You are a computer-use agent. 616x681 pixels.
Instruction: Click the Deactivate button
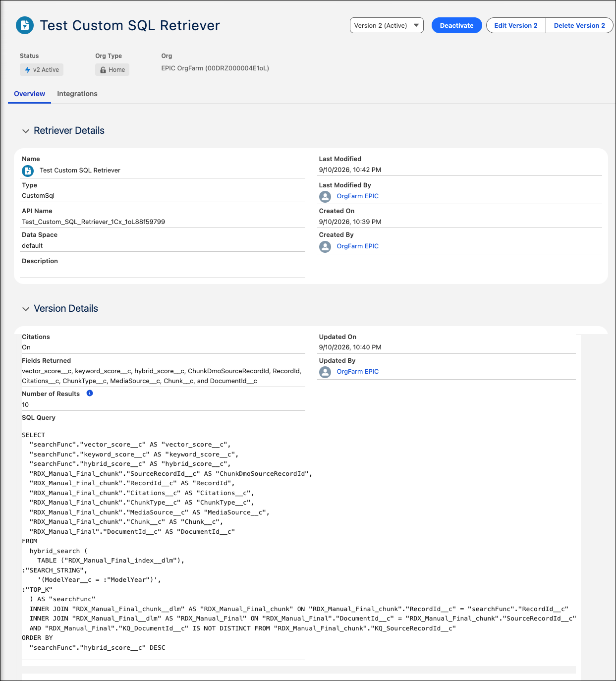[x=456, y=25]
